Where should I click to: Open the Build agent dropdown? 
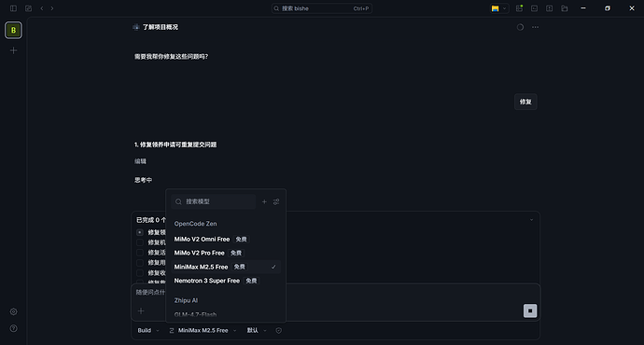point(147,331)
